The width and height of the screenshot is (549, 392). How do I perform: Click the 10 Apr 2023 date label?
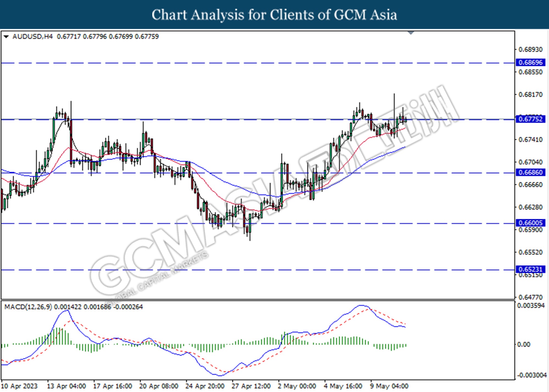[19, 386]
